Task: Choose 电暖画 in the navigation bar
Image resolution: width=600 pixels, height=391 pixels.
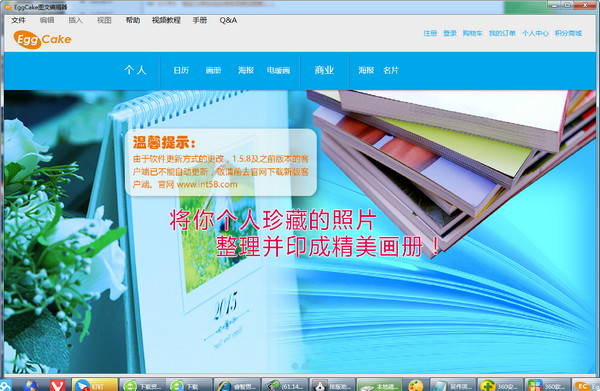Action: coord(279,70)
